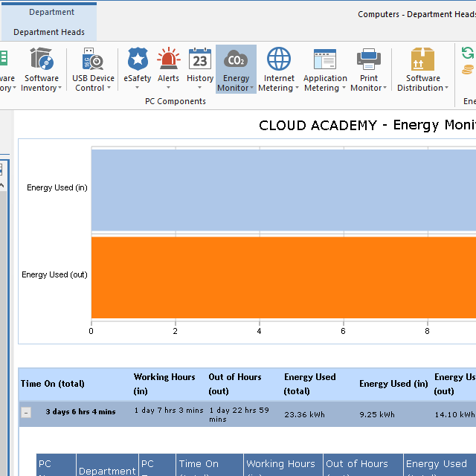Click the '3 days 6 hrs 4 mins' cell
Image resolution: width=476 pixels, height=476 pixels.
click(x=80, y=411)
